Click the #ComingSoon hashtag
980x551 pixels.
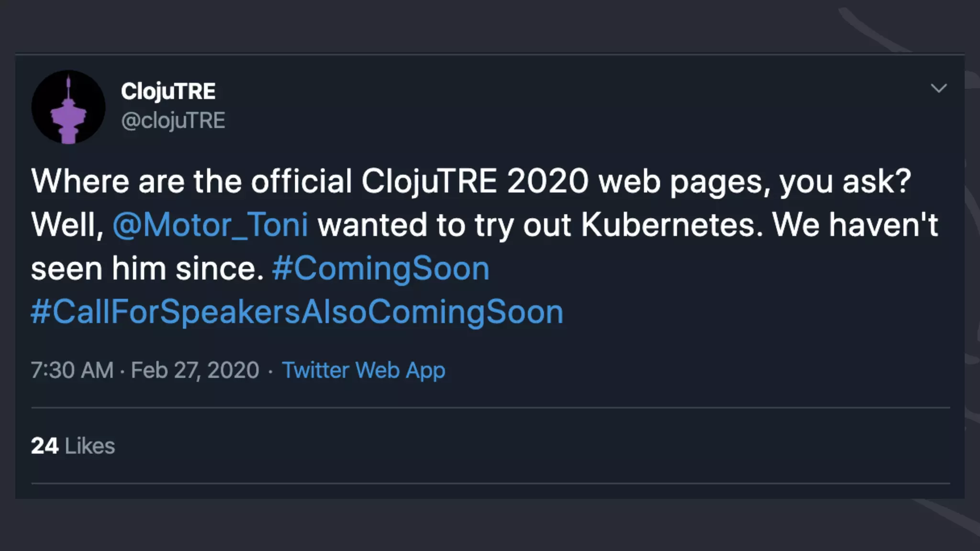[380, 268]
